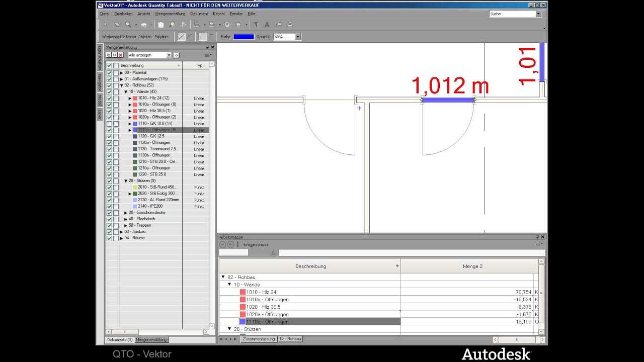
Task: Open the Opazität 60% dropdown
Action: [x=298, y=37]
